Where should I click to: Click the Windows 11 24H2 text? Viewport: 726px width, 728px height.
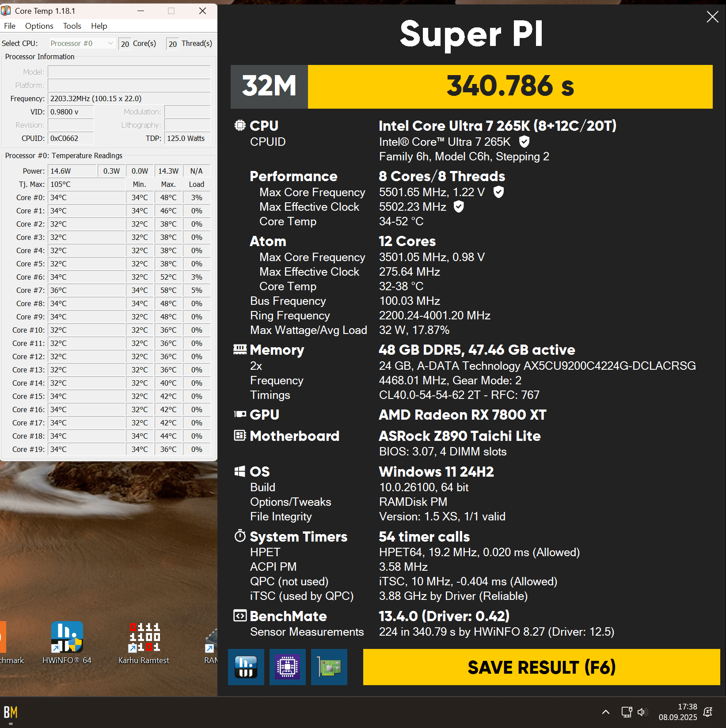[x=436, y=471]
